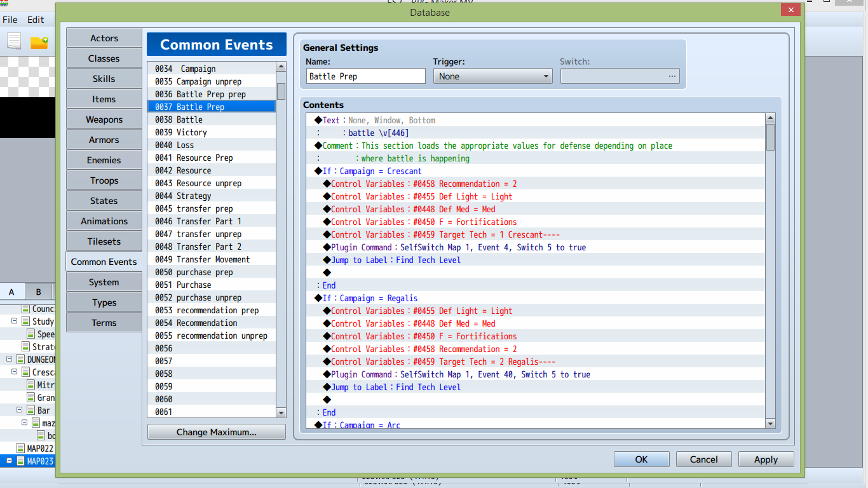Screen dimensions: 868x488
Task: Click the Apply button
Action: tap(766, 459)
